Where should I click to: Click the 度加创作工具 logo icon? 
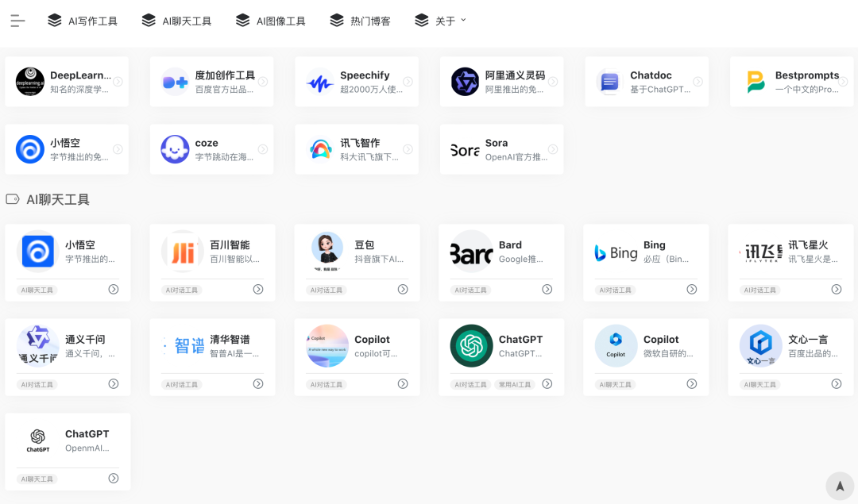[175, 82]
